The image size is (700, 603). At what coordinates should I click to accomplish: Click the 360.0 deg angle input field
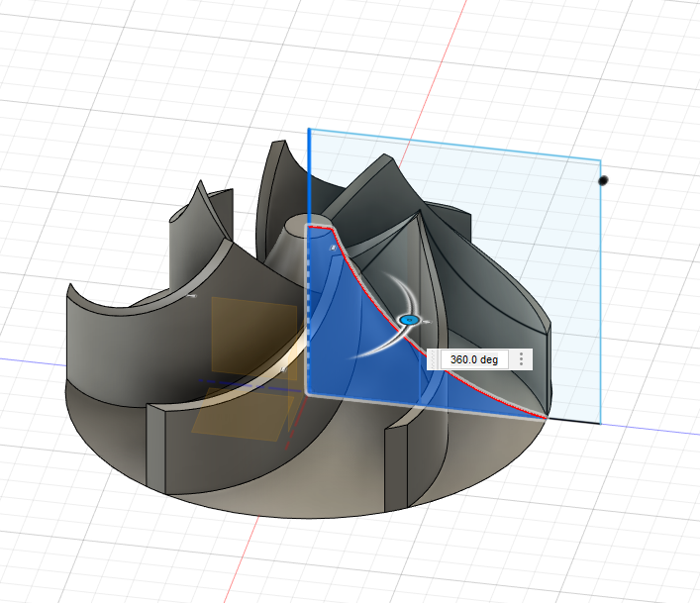[474, 359]
